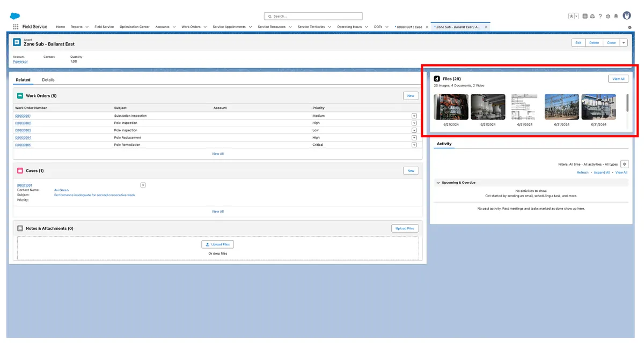Expand Service Territories nav chevron
The width and height of the screenshot is (644, 343).
330,27
